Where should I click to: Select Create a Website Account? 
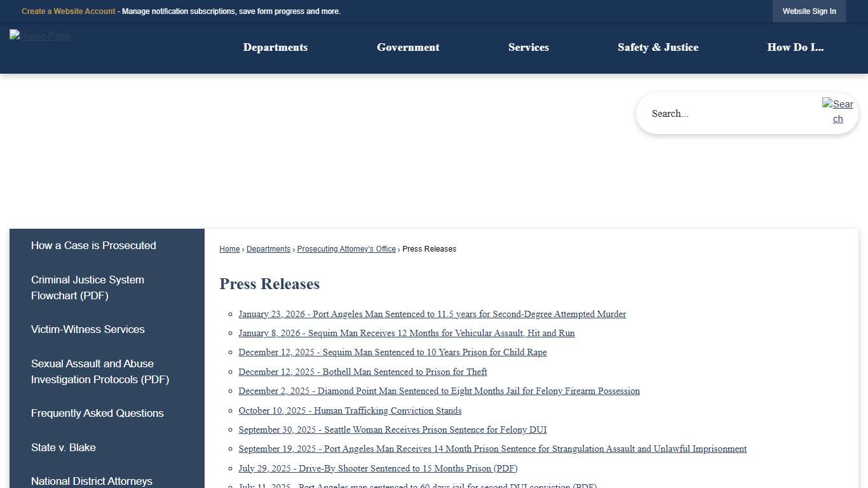tap(68, 11)
